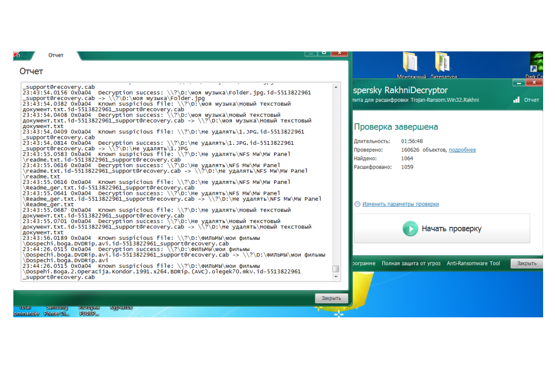Close the RakhniDecryptor window with X
This screenshot has width=555, height=392.
click(x=534, y=83)
